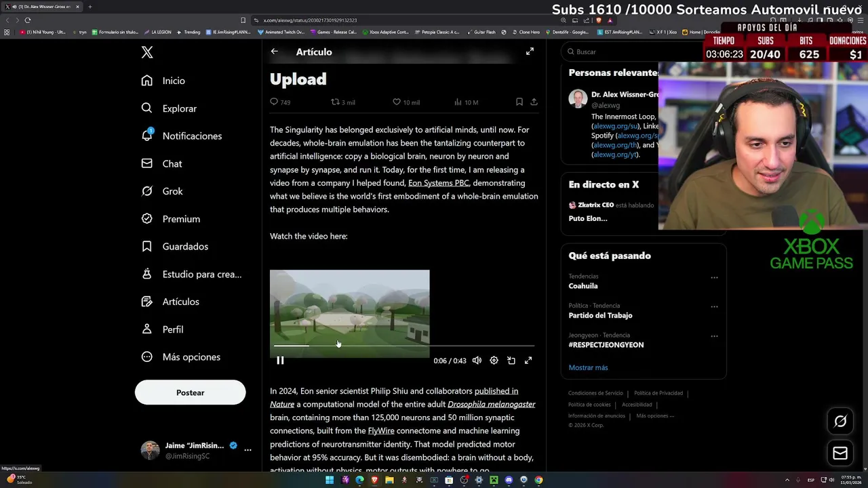Click the X logo in the sidebar
Viewport: 868px width, 488px height.
[147, 52]
